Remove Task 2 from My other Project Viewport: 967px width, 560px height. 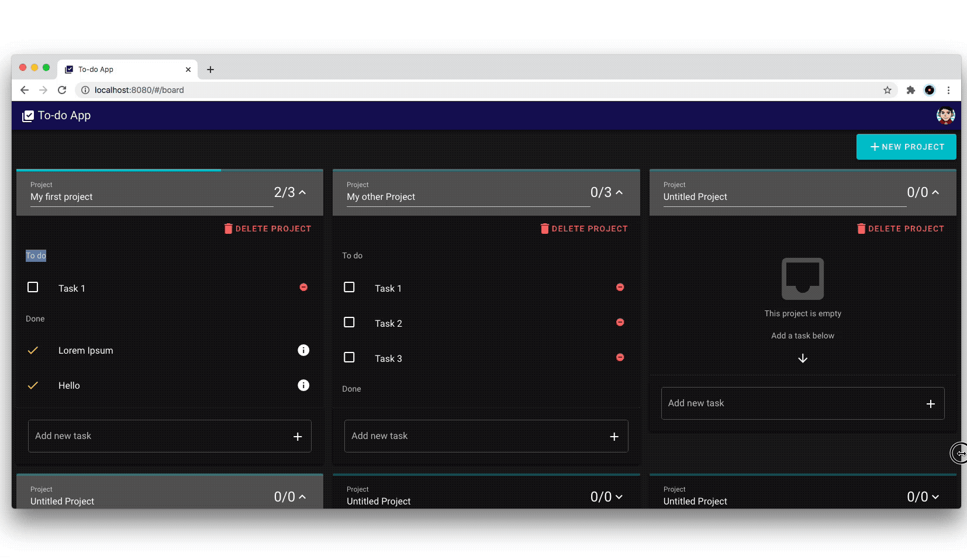tap(620, 322)
